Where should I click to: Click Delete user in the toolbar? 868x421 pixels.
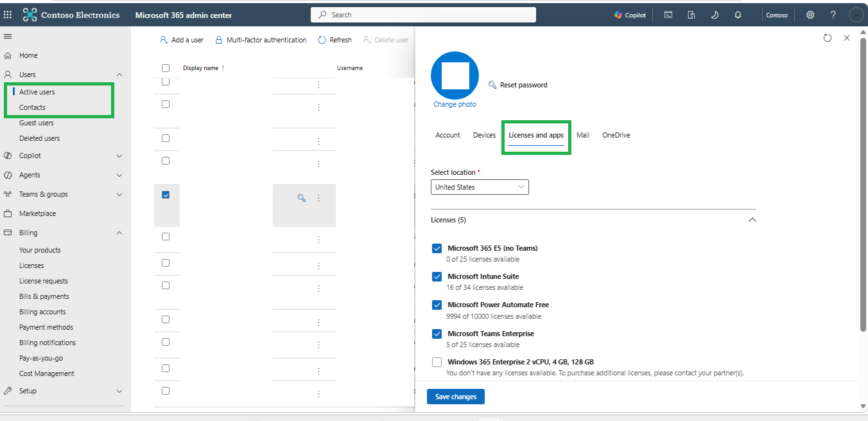point(386,40)
